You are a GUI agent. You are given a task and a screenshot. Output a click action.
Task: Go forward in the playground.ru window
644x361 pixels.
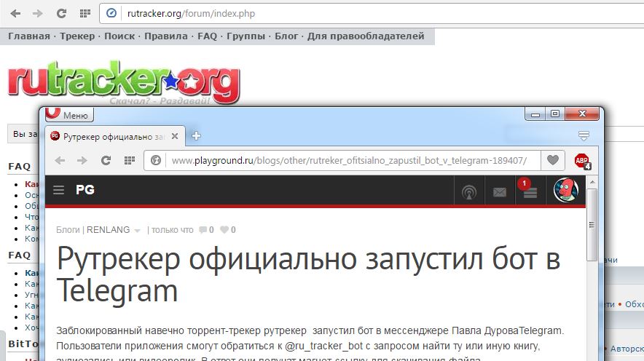click(x=82, y=160)
